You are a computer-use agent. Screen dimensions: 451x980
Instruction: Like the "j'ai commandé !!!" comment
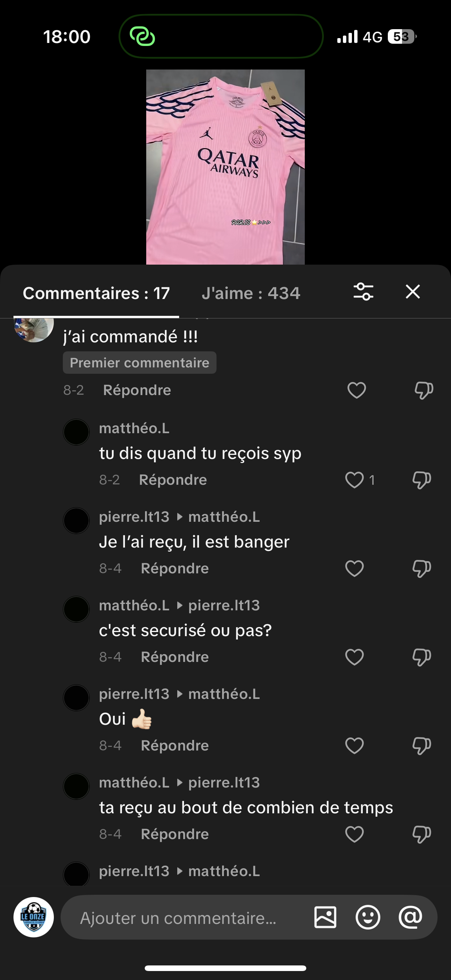pos(357,390)
